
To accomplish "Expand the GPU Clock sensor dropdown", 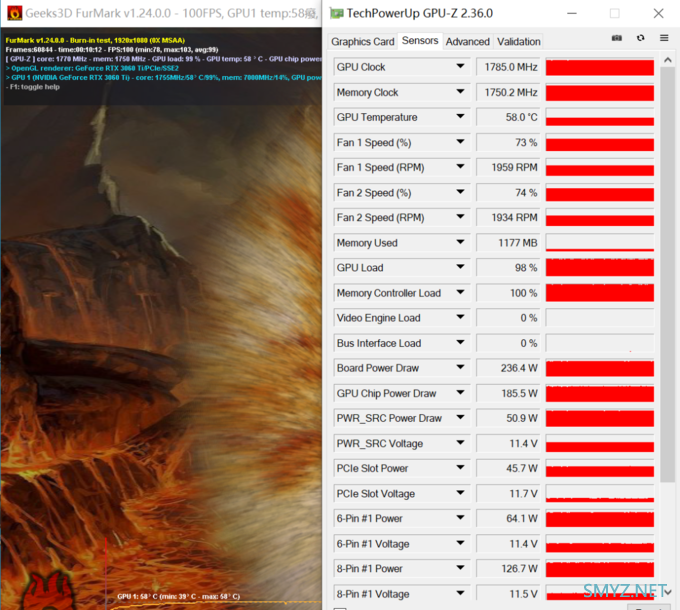I will pos(460,66).
